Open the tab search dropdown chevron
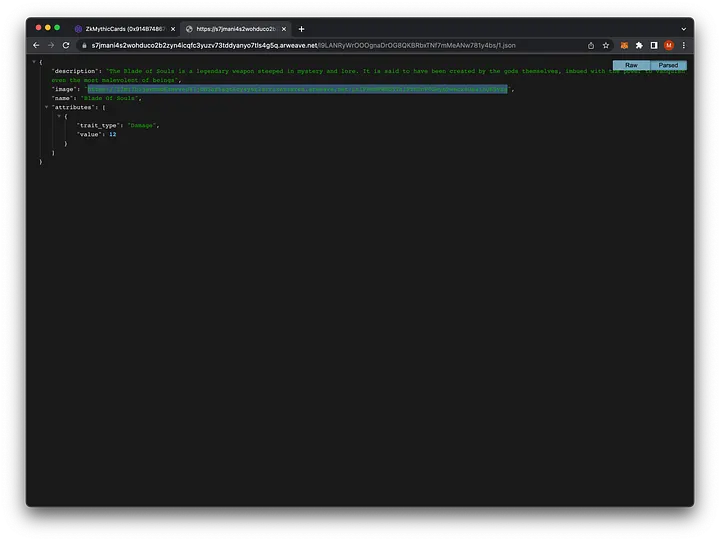The width and height of the screenshot is (720, 541). coord(683,29)
